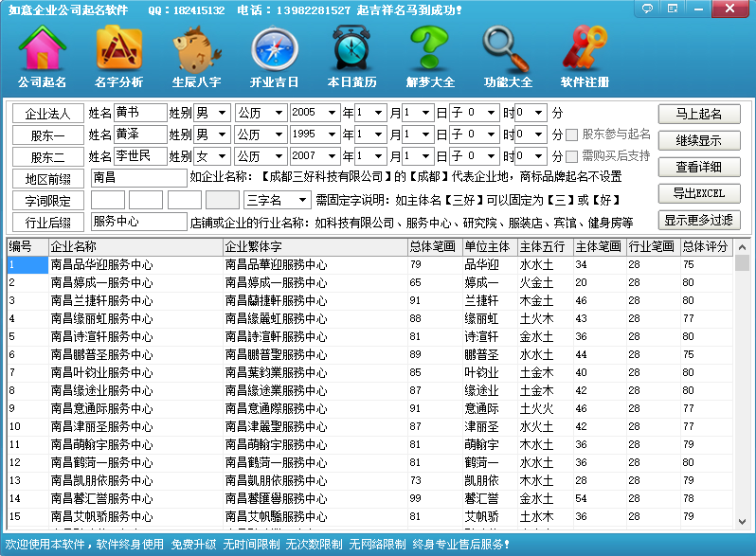Open the 功能大全 magnifier icon
Image resolution: width=756 pixels, height=556 pixels.
[x=507, y=56]
